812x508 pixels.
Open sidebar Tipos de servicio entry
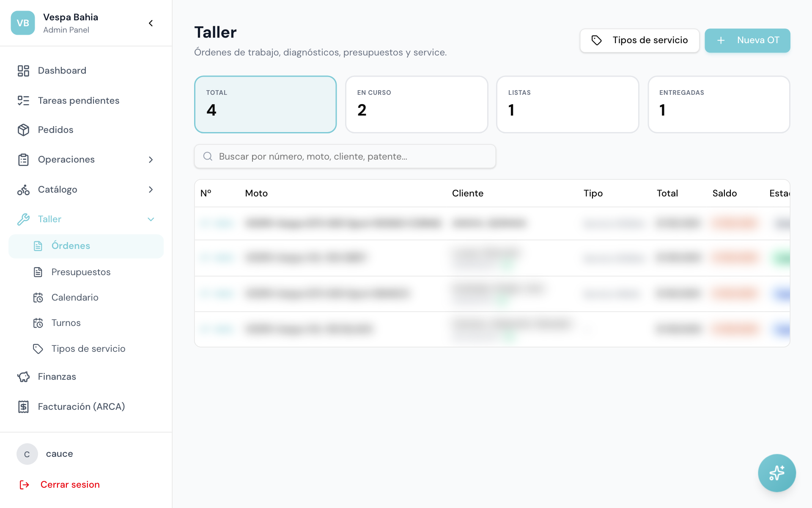tap(86, 349)
